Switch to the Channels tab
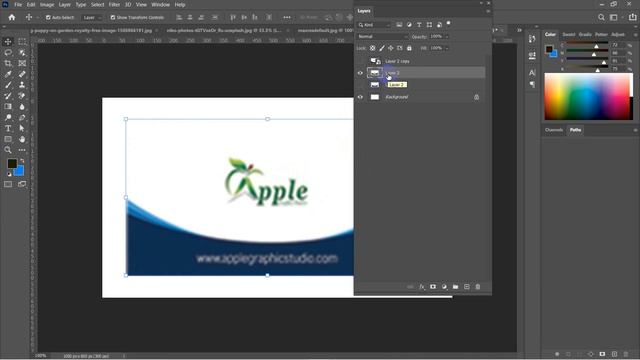 pos(554,130)
